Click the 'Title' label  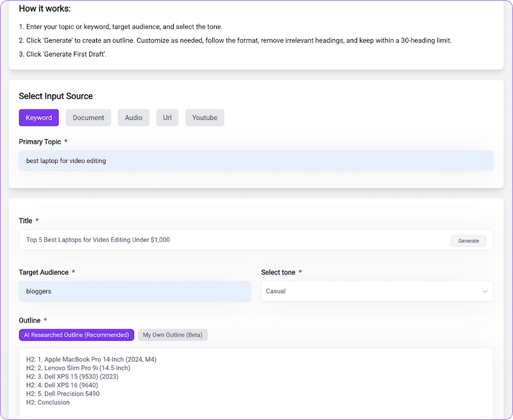click(x=26, y=221)
